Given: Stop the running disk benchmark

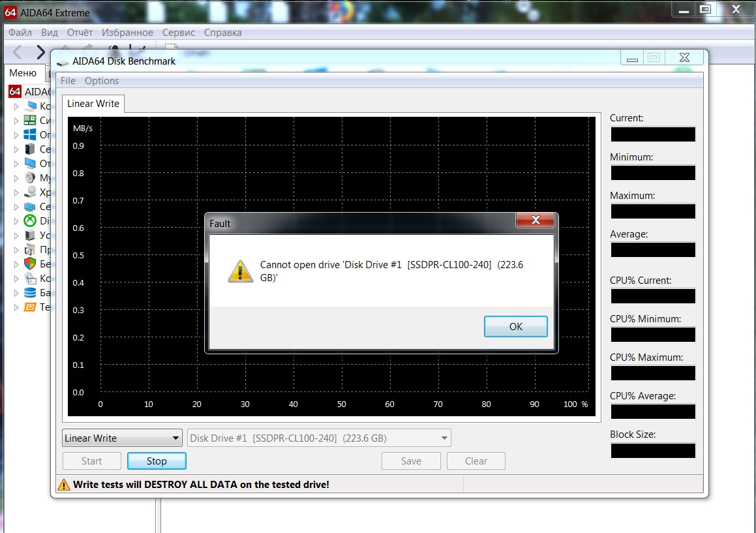Looking at the screenshot, I should (157, 461).
